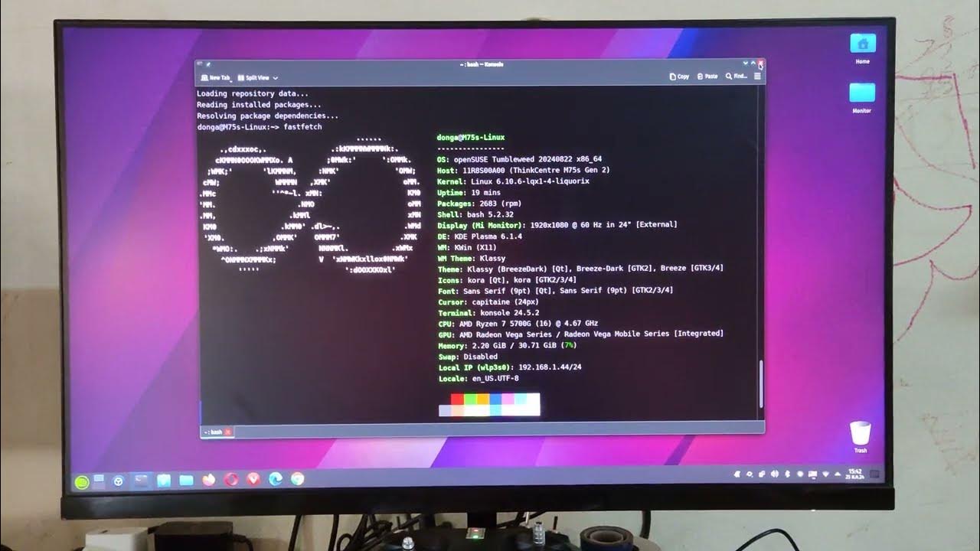
Task: Open a New Tab in Konsole
Action: coord(215,77)
